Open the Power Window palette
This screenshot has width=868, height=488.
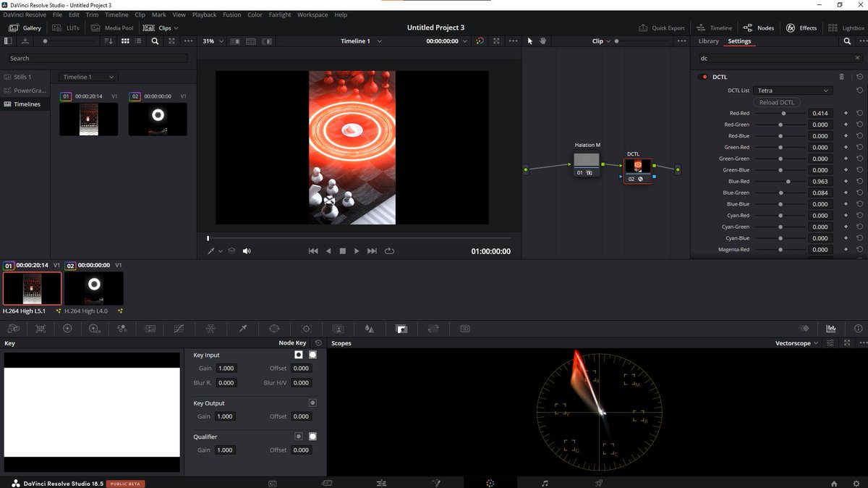[x=274, y=329]
